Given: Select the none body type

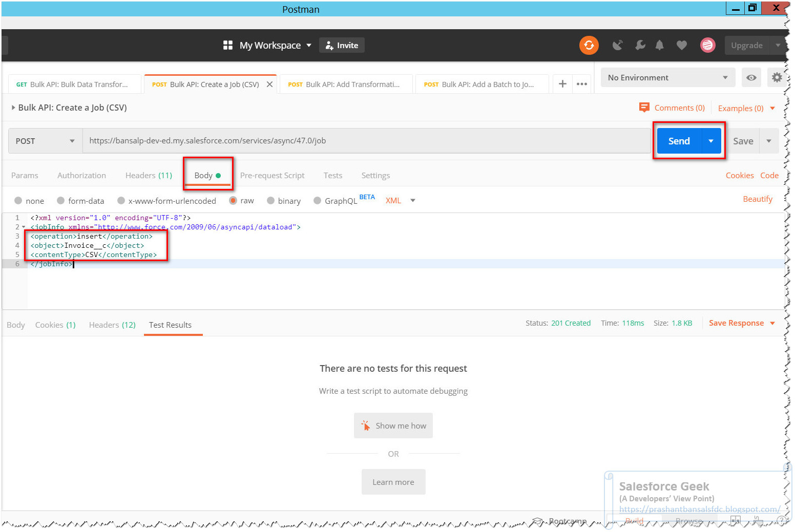Looking at the screenshot, I should (18, 201).
